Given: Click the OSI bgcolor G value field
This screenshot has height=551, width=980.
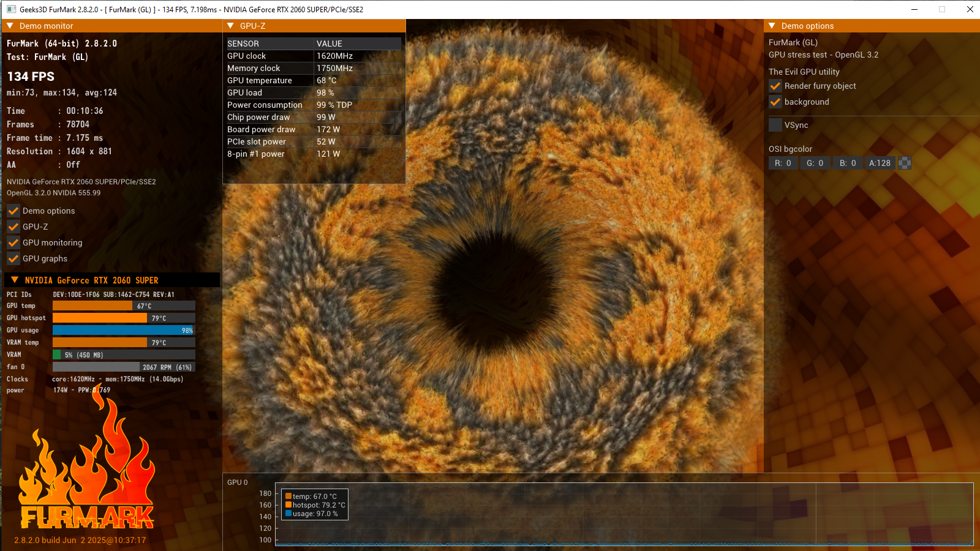Looking at the screenshot, I should tap(815, 163).
